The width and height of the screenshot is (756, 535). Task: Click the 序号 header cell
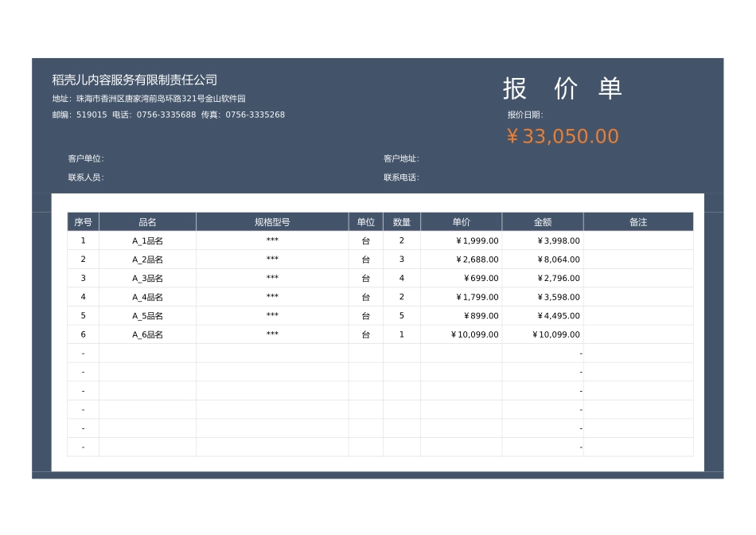click(x=83, y=221)
